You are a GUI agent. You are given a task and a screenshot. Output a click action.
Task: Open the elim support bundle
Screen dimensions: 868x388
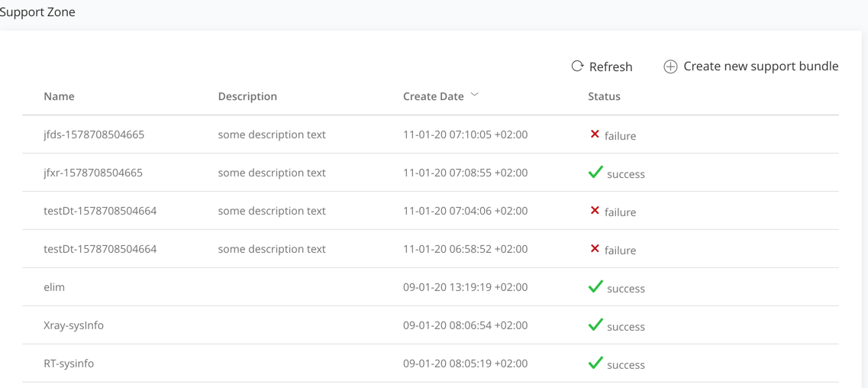(54, 287)
